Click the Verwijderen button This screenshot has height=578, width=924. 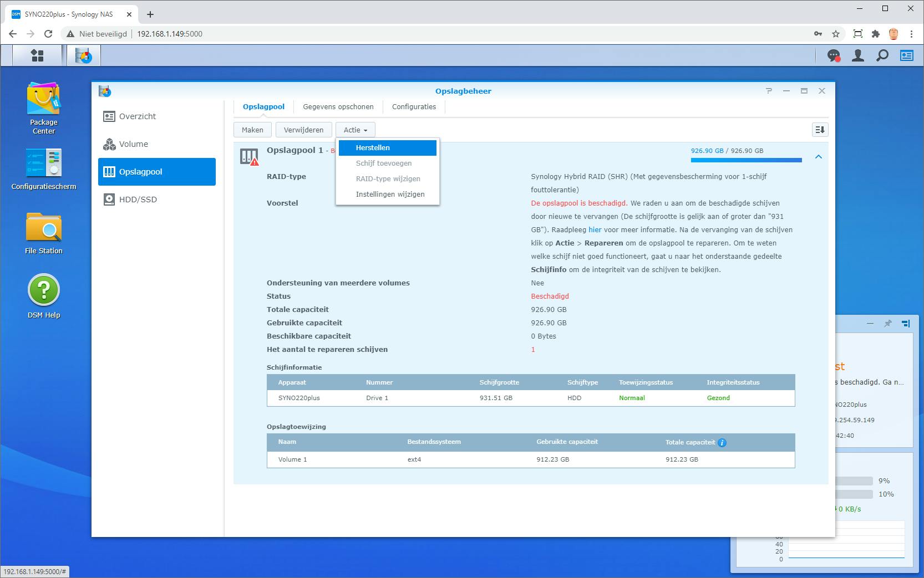[x=303, y=130]
